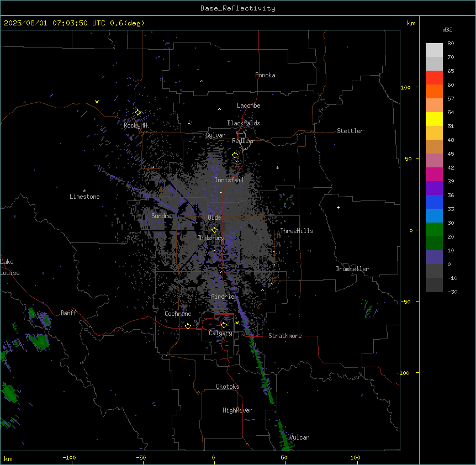Click the Ponoka city label
Image resolution: width=476 pixels, height=465 pixels.
pyautogui.click(x=265, y=75)
